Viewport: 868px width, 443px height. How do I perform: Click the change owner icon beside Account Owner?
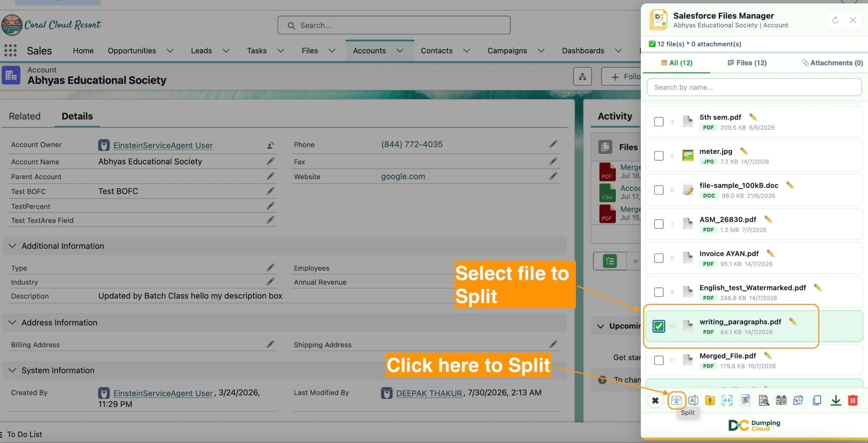coord(270,145)
